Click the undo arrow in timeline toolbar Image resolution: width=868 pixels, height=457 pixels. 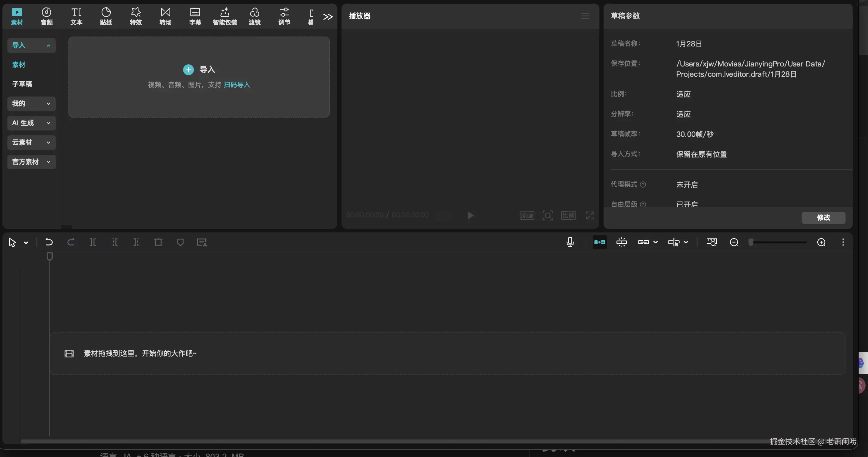click(x=49, y=242)
